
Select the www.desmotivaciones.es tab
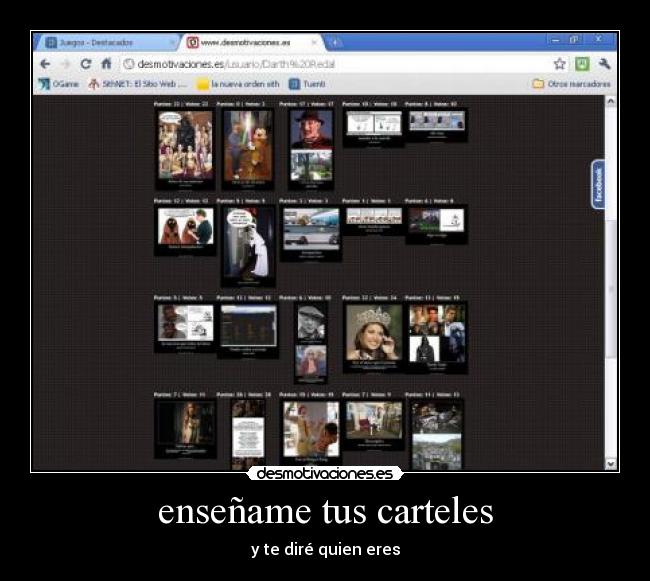252,42
